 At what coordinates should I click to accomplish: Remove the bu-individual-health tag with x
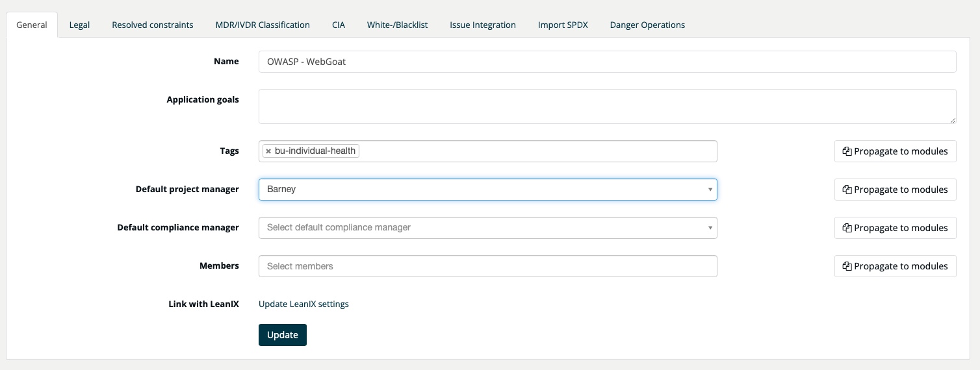268,151
